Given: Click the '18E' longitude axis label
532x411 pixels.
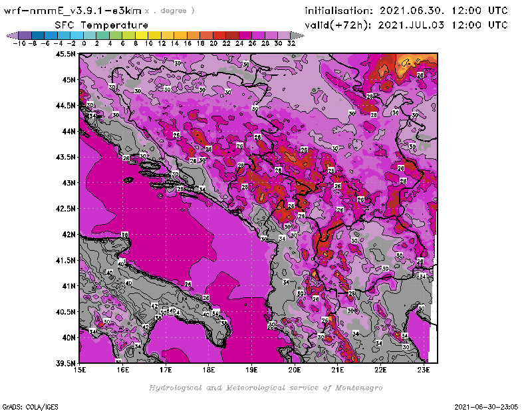Looking at the screenshot, I should click(209, 370).
